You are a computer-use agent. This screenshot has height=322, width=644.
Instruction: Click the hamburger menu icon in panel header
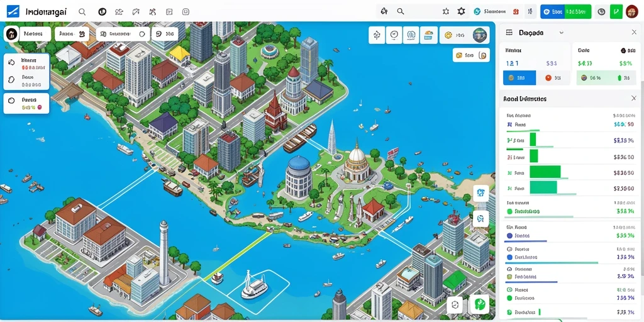[x=509, y=33]
